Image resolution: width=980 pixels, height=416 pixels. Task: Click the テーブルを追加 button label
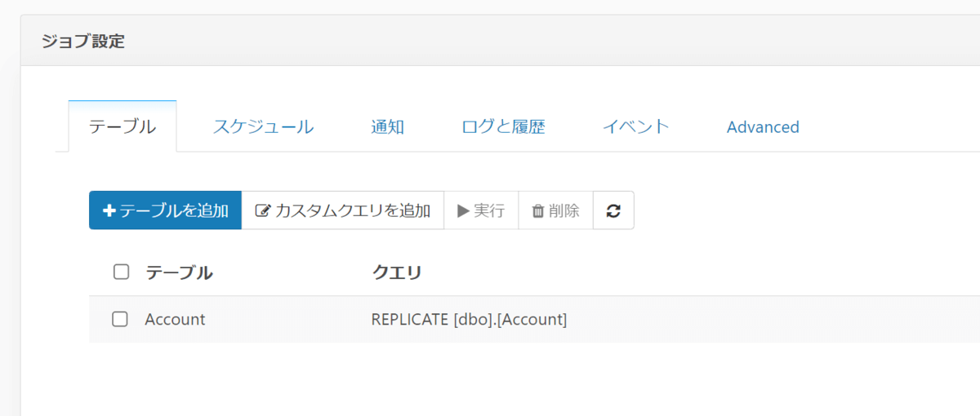pyautogui.click(x=174, y=210)
